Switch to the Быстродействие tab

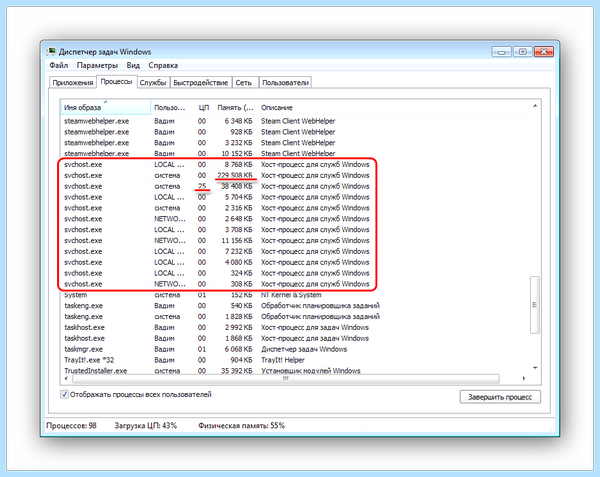[201, 83]
